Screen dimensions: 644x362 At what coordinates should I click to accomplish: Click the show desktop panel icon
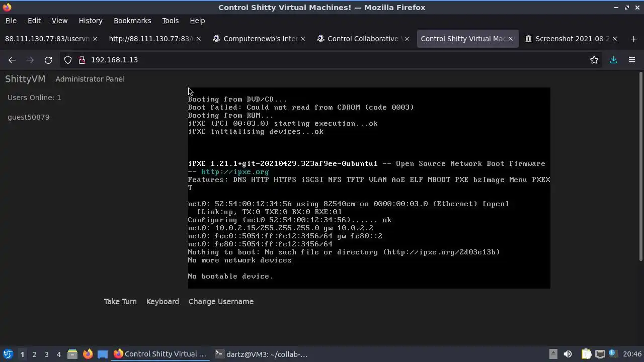(103, 354)
